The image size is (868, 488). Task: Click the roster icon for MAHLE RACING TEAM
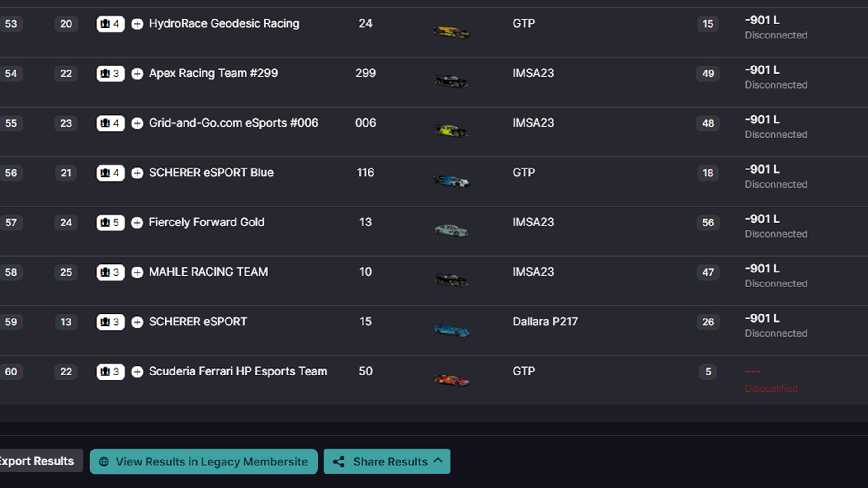pyautogui.click(x=110, y=272)
